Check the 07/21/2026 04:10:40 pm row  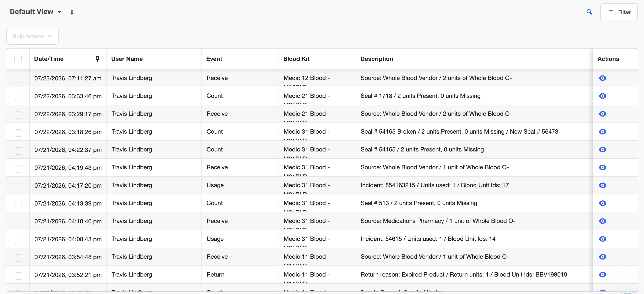18,222
